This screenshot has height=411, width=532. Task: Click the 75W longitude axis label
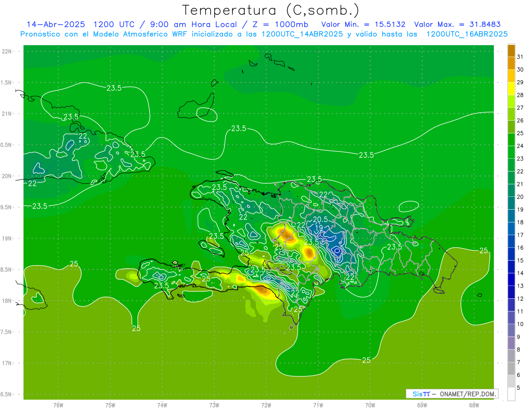(x=110, y=405)
